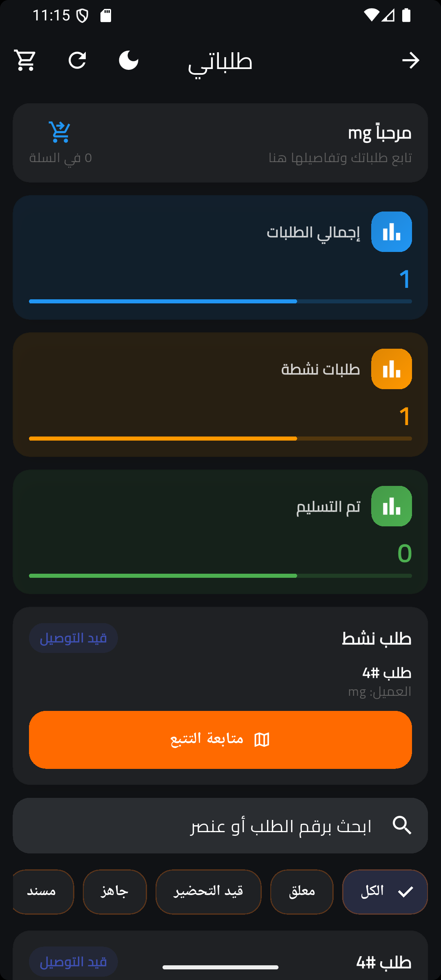
Task: Toggle dark mode moon icon
Action: (x=129, y=60)
